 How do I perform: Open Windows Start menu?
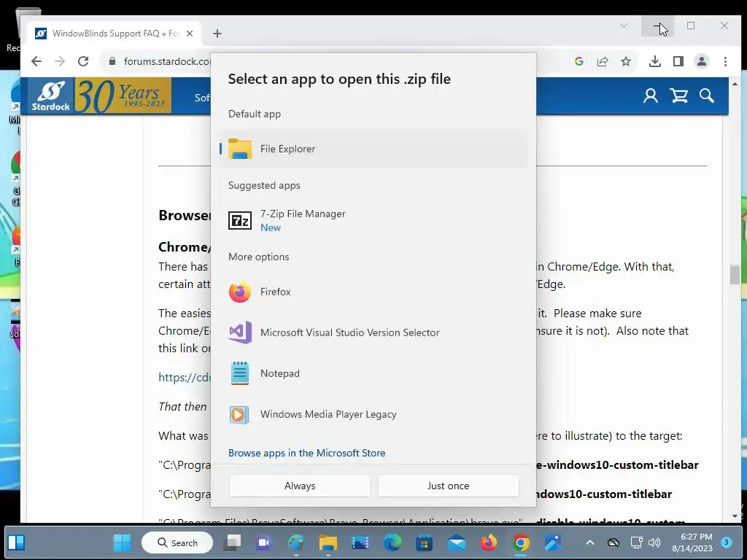point(122,542)
